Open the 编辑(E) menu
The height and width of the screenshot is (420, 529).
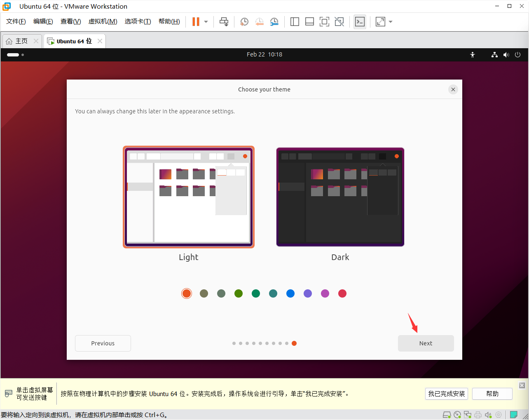pos(43,21)
